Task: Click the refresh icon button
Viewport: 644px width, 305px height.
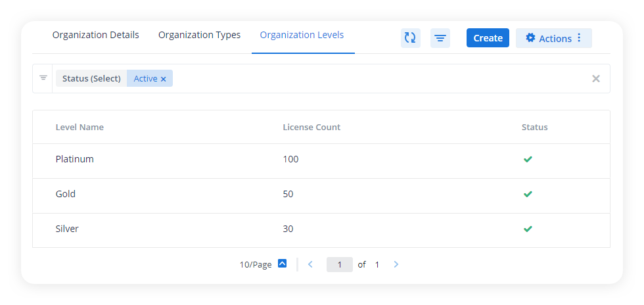Action: [x=410, y=38]
